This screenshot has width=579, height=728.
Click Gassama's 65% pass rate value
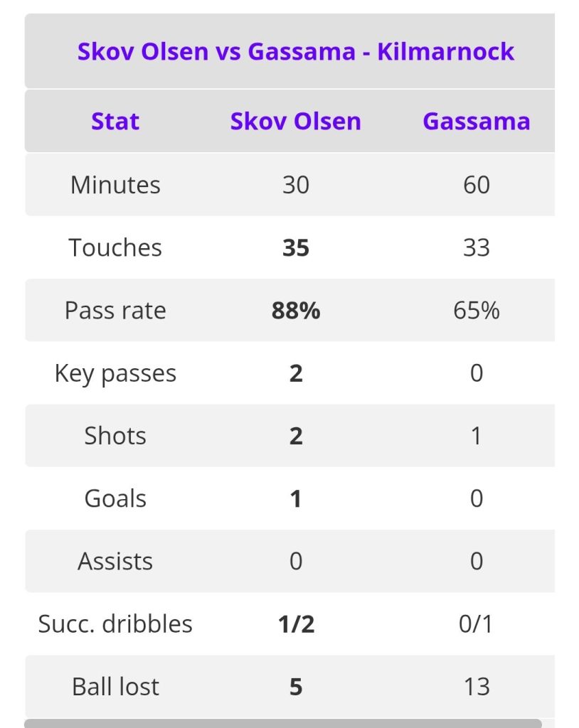[x=476, y=311]
